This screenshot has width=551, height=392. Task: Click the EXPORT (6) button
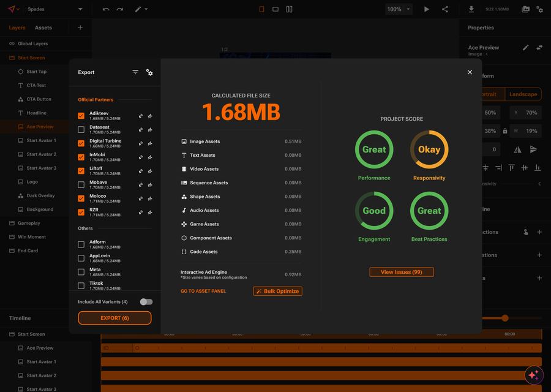(x=114, y=318)
